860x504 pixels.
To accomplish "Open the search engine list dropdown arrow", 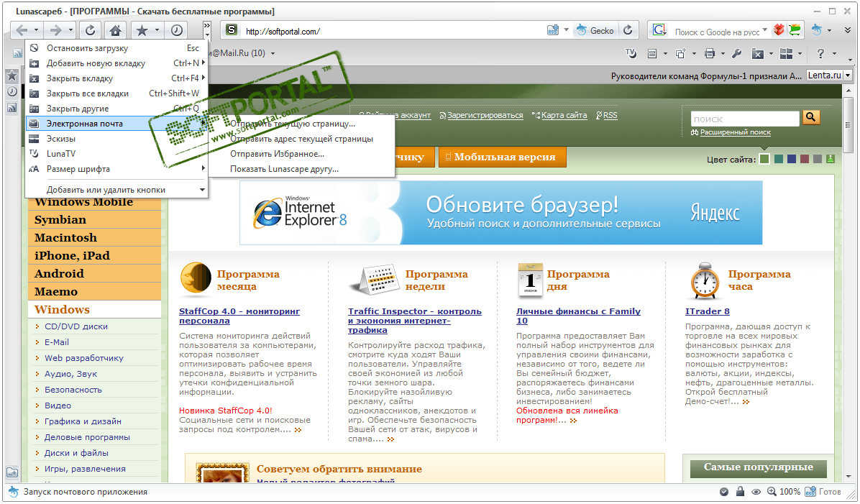I will [764, 29].
